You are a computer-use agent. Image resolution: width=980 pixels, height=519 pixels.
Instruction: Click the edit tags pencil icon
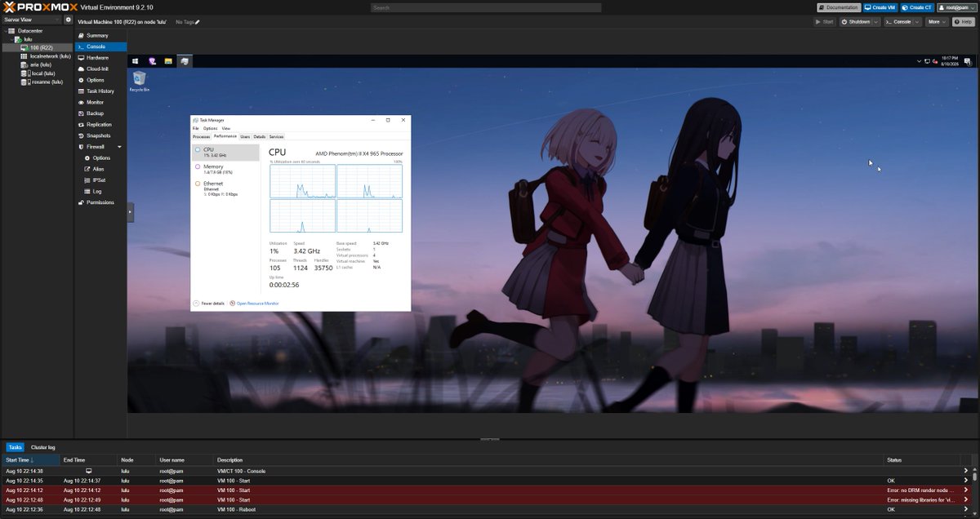coord(197,22)
